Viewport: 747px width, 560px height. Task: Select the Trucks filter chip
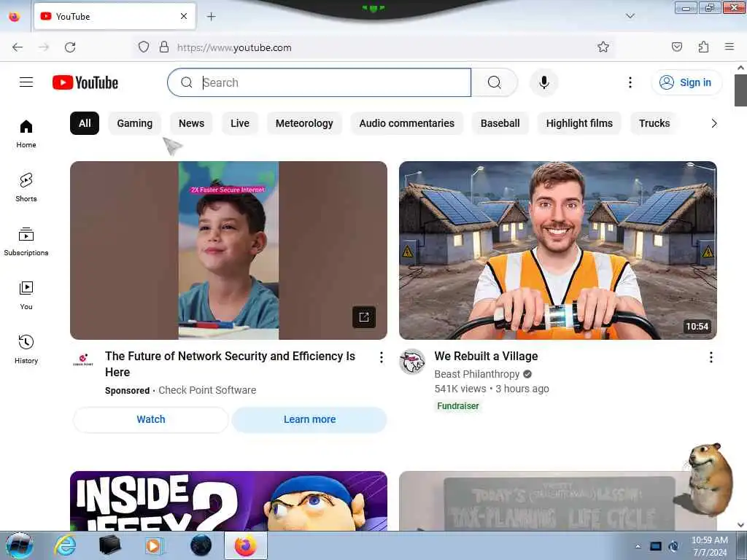(x=654, y=123)
